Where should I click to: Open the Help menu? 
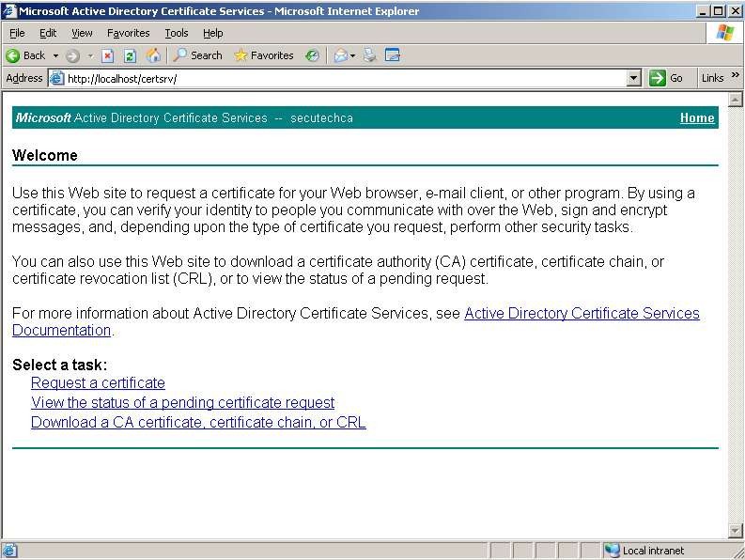[x=213, y=33]
